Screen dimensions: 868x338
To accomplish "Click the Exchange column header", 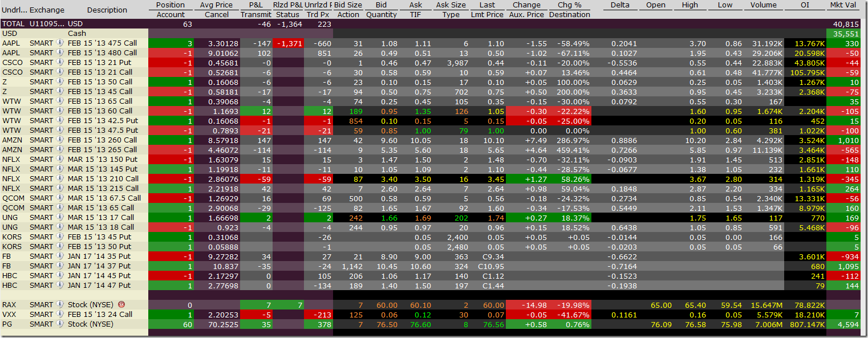I will click(x=47, y=10).
